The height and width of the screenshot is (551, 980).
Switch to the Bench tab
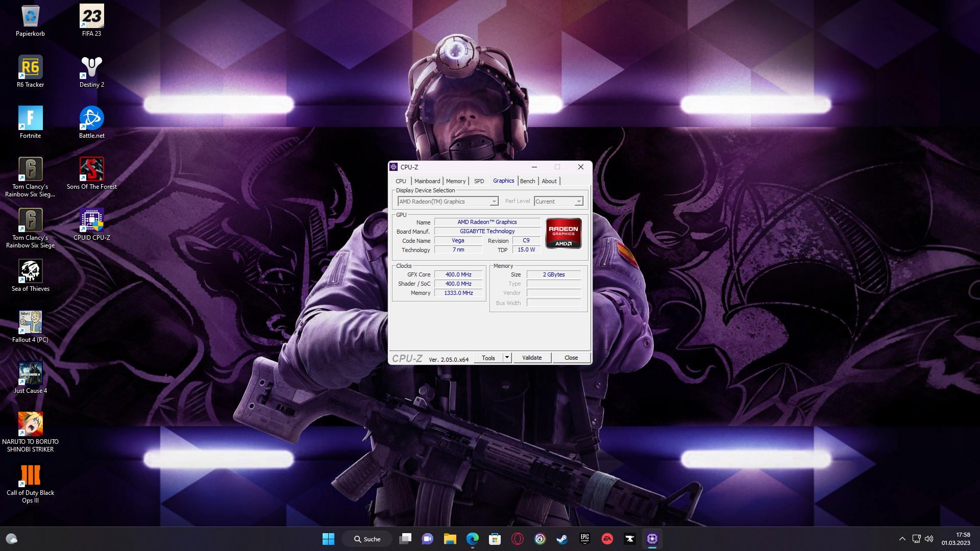coord(527,181)
